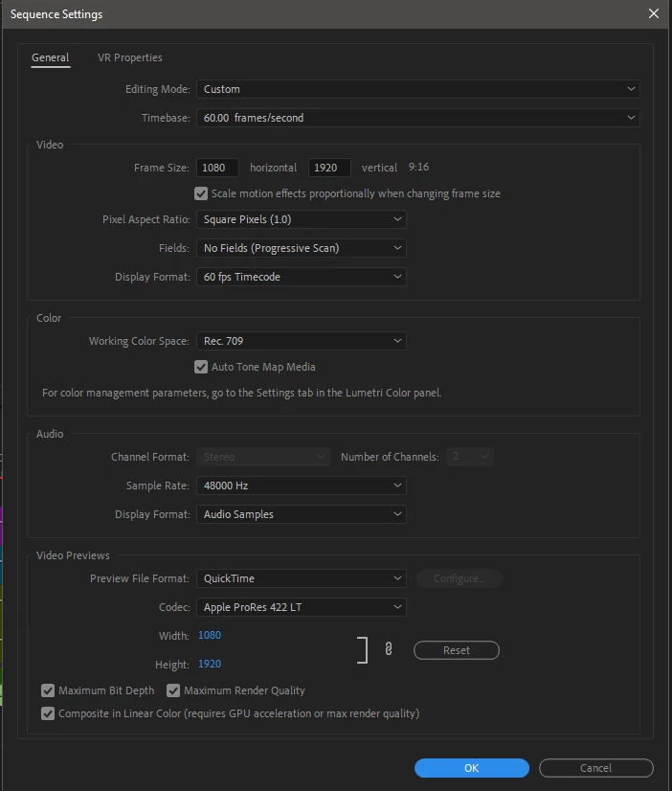The image size is (672, 791).
Task: Close the Sequence Settings dialog with X
Action: 654,13
